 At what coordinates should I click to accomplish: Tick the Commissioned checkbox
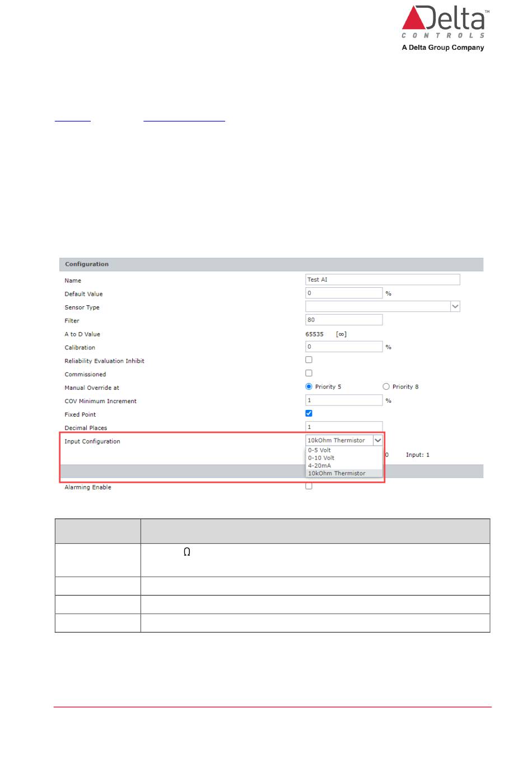tap(309, 374)
